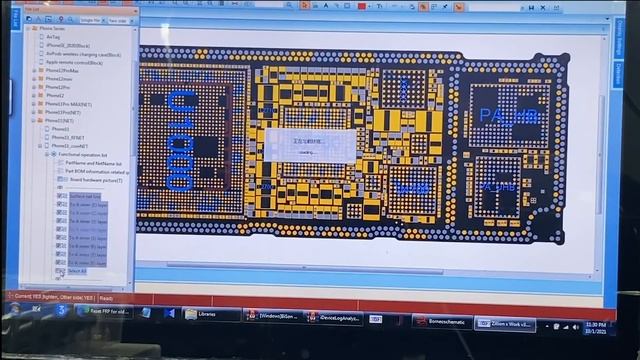Image resolution: width=640 pixels, height=360 pixels.
Task: Open the Ram FRP taskbar button
Action: pos(104,311)
